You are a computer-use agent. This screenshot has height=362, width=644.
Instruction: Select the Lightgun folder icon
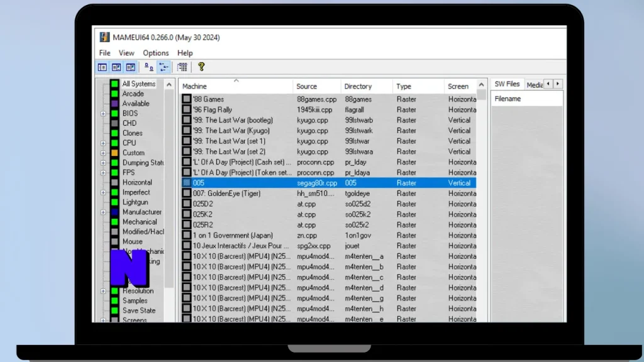[x=114, y=202]
